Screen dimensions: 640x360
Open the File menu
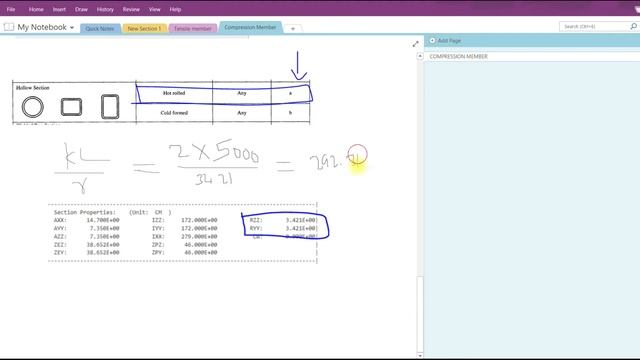[11, 9]
